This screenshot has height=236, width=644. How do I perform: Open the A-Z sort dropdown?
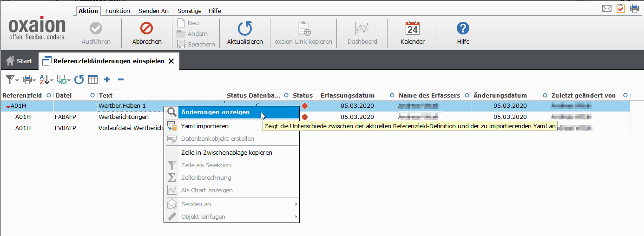point(46,79)
